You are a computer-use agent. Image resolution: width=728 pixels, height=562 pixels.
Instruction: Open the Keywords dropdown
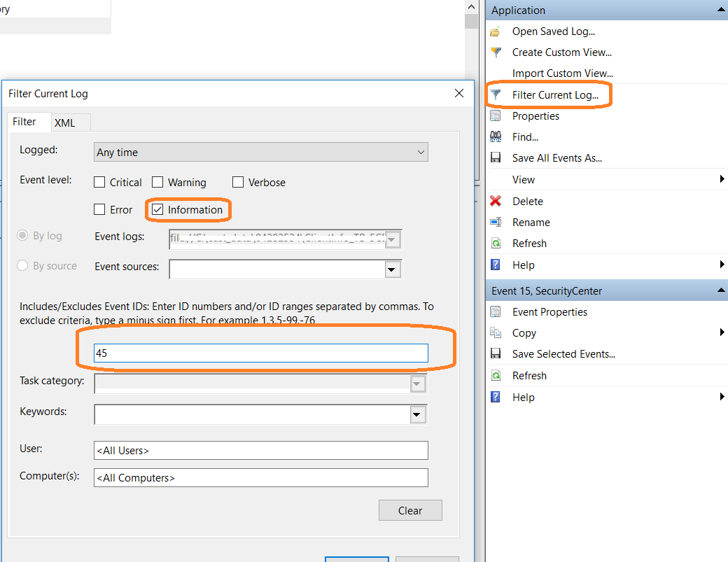417,414
